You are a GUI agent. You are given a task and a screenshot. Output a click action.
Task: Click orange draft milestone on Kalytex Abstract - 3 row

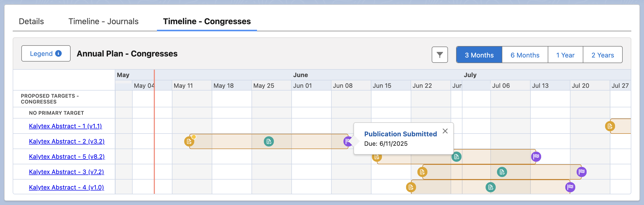[422, 172]
